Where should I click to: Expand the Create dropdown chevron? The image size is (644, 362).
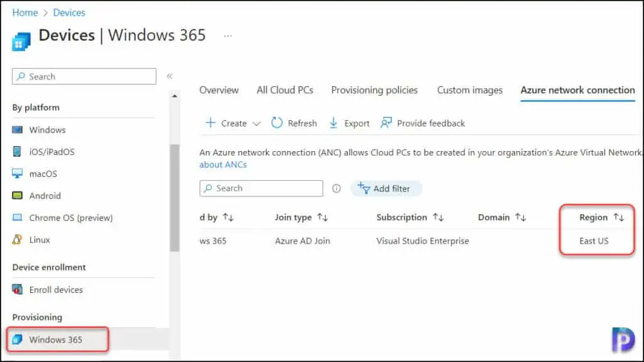pos(257,123)
